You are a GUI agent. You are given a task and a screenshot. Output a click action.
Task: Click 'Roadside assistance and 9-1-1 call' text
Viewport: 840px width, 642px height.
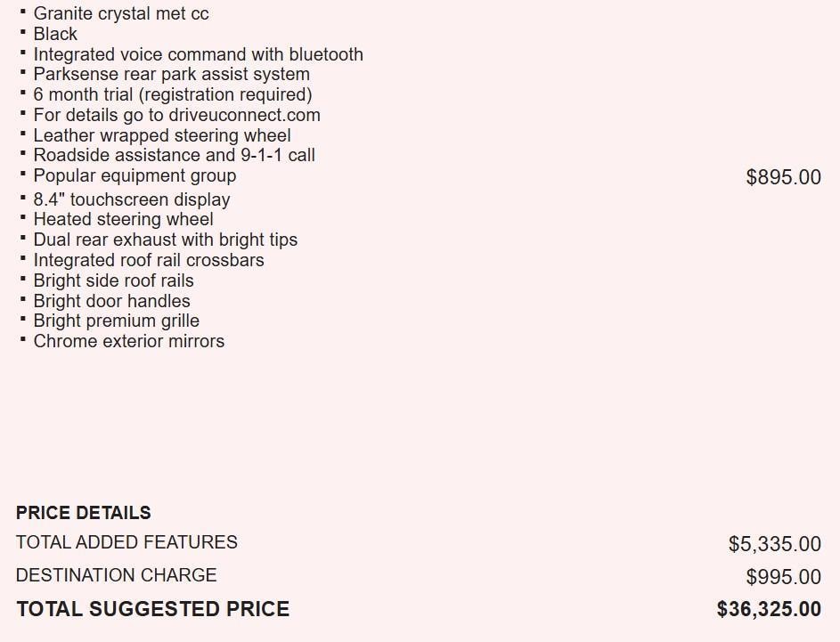point(174,155)
